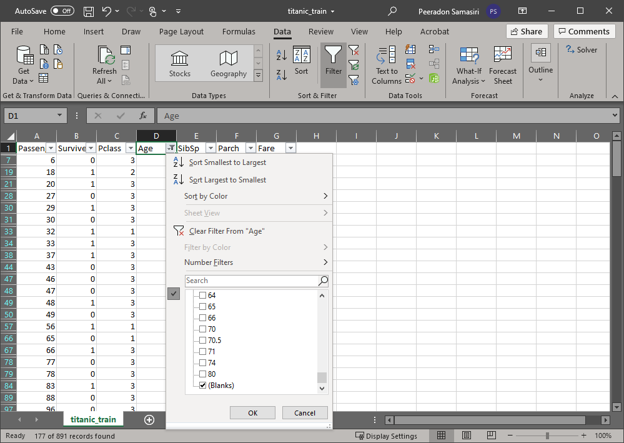
Task: Click the Refresh All icon
Action: click(104, 64)
